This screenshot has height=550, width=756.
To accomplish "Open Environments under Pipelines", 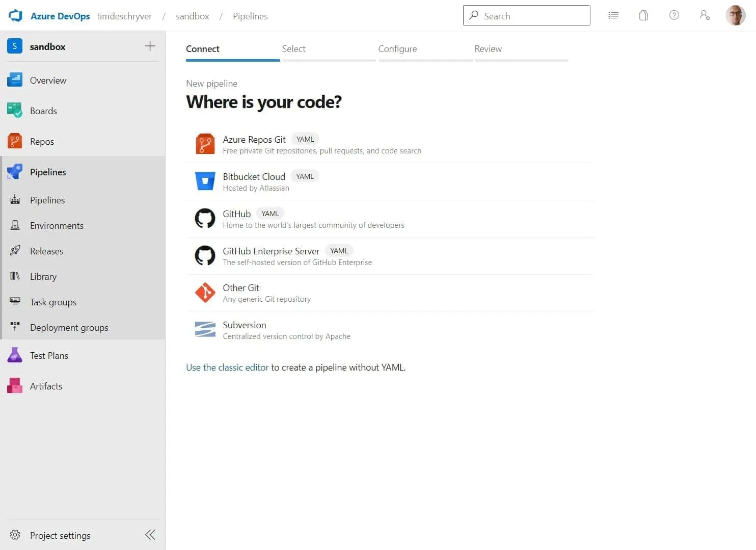I will (83, 225).
